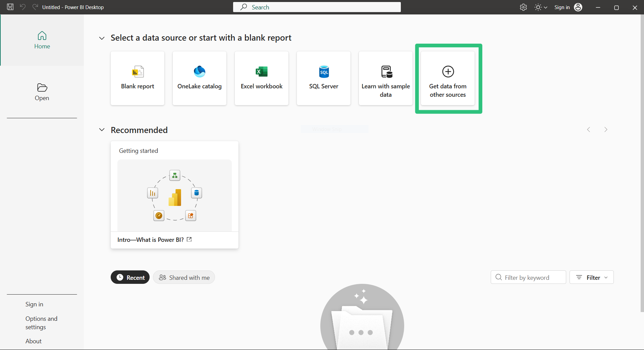
Task: Open Intro—What is Power BI? link
Action: tap(155, 239)
